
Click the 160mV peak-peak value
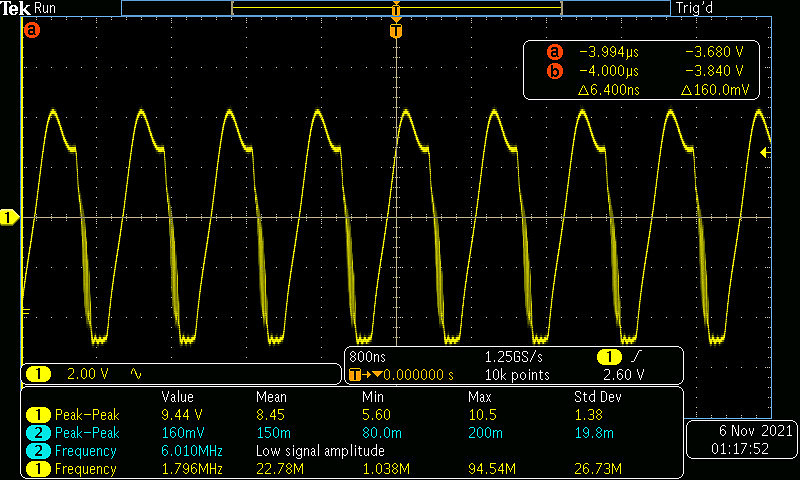(x=183, y=433)
